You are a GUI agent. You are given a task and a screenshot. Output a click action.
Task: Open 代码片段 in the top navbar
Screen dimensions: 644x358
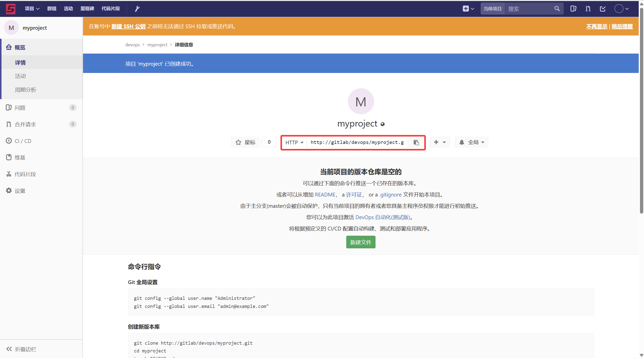pos(110,9)
